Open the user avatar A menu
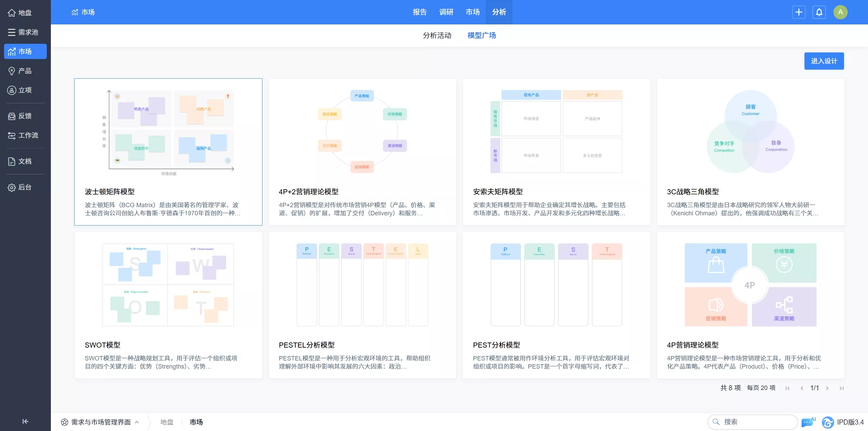 coord(840,12)
